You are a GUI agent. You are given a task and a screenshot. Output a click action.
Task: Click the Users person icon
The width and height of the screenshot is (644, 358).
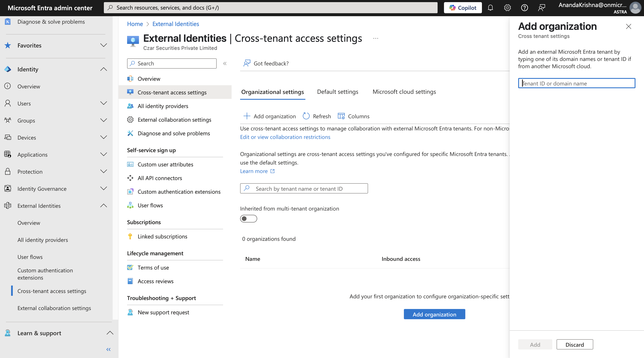8,103
